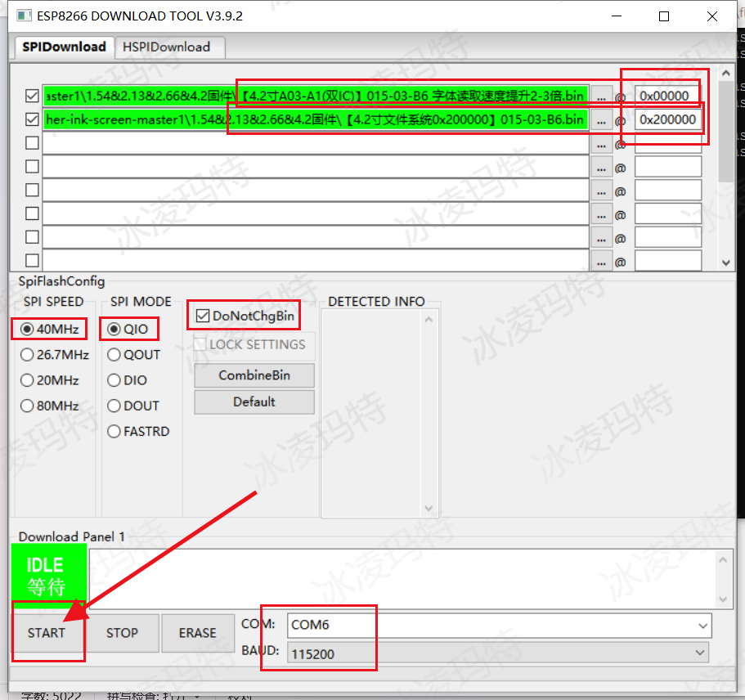Click the Default button

[254, 402]
